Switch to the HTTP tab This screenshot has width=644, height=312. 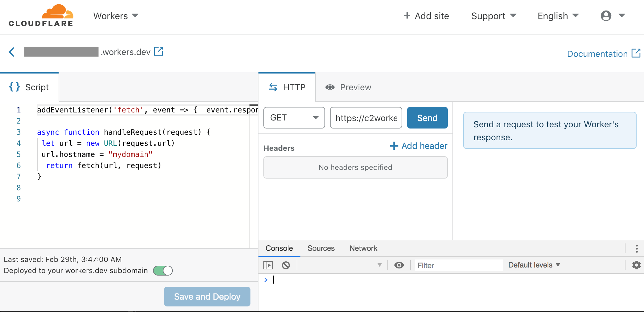287,87
